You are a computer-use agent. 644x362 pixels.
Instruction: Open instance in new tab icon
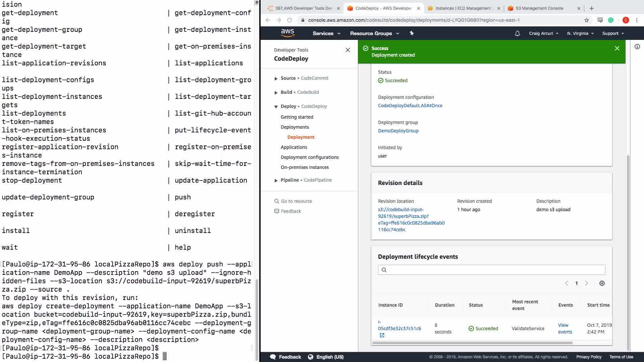click(x=382, y=335)
